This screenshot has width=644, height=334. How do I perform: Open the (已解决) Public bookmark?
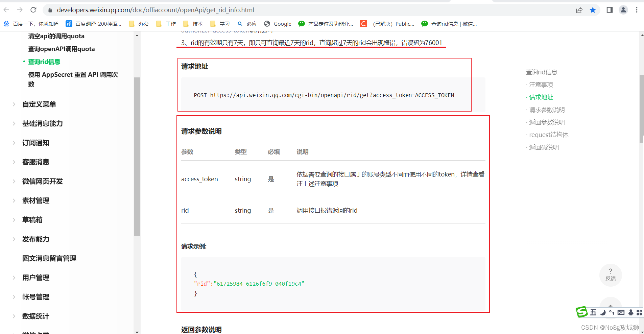click(x=387, y=24)
